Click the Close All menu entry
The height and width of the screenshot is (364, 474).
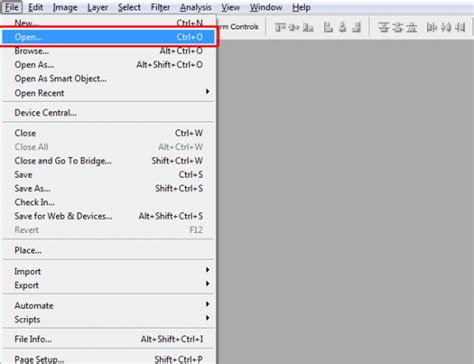108,147
